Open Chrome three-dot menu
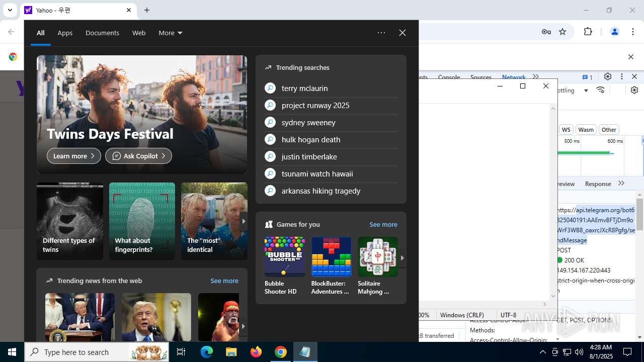Viewport: 644px width, 362px height. point(632,32)
